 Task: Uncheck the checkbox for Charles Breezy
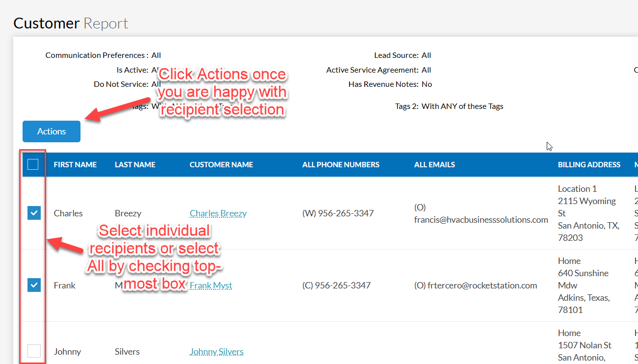pyautogui.click(x=34, y=213)
